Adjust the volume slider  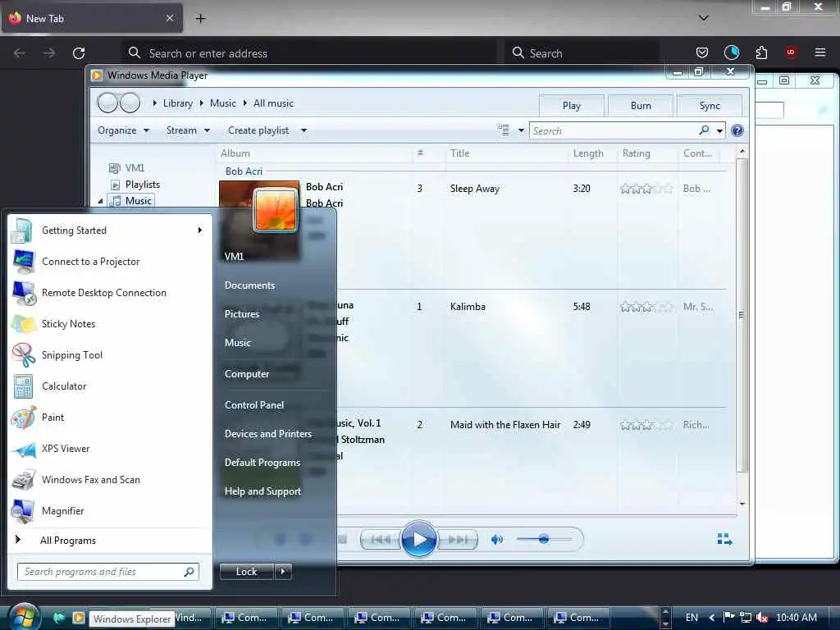coord(544,539)
